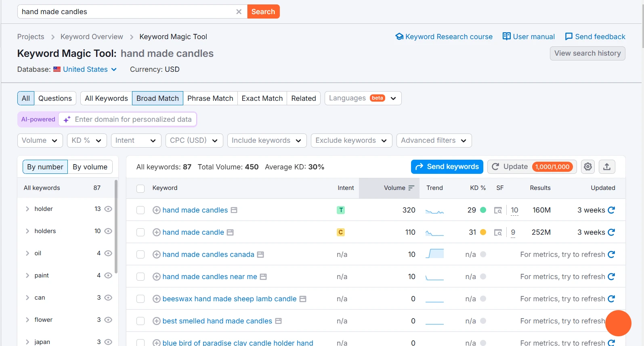
Task: Open the Exclude keywords dropdown
Action: point(352,140)
